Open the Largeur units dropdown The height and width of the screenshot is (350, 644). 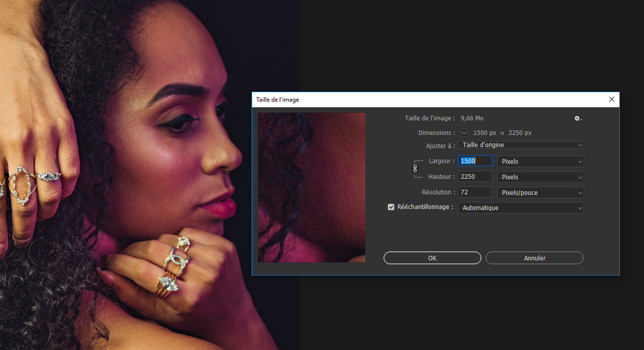pyautogui.click(x=540, y=162)
